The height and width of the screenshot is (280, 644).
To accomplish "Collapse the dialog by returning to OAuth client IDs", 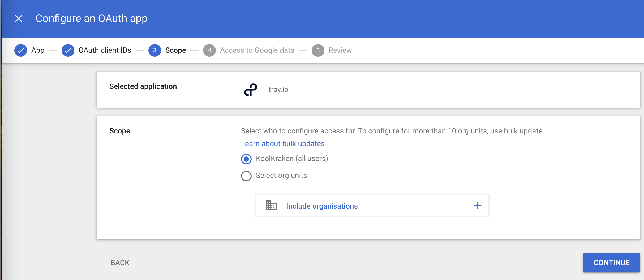I will point(105,50).
